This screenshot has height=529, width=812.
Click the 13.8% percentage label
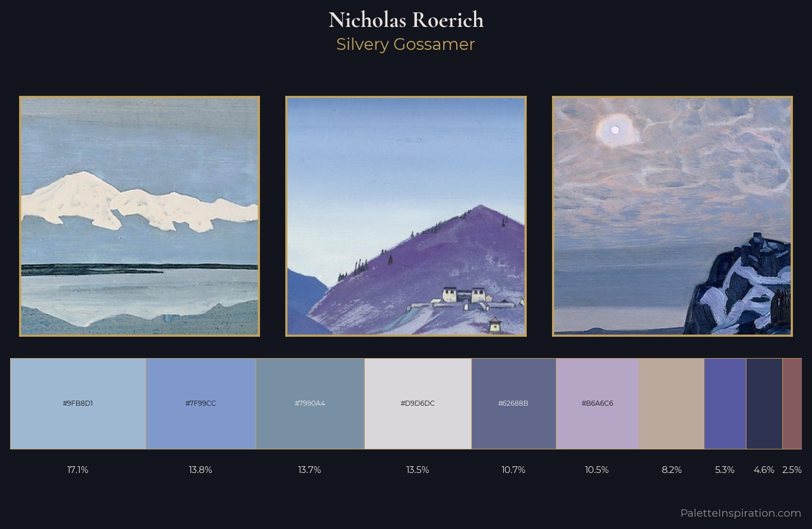tap(201, 470)
